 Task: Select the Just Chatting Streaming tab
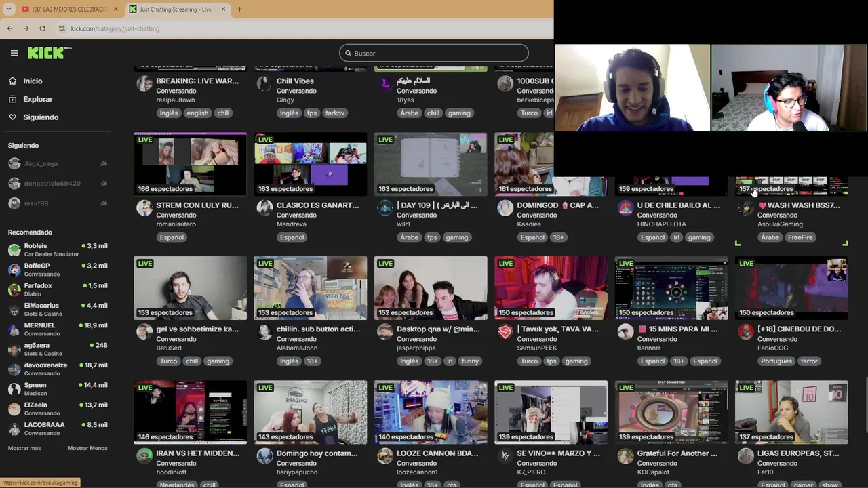tap(178, 9)
